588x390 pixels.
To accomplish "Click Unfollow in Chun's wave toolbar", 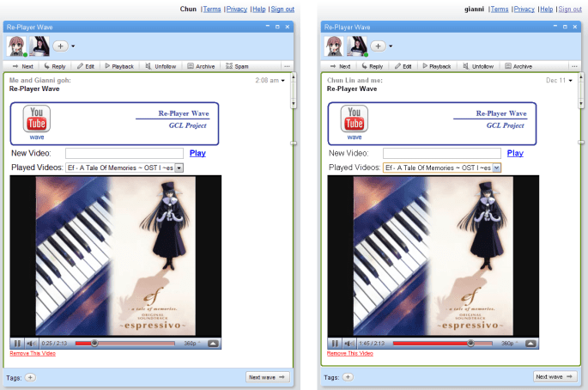I will (161, 66).
